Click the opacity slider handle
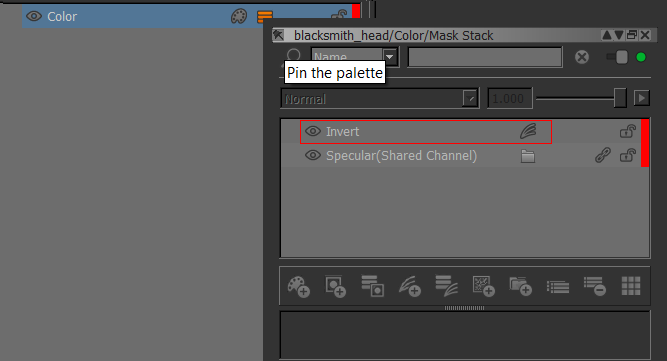The image size is (667, 361). pos(620,98)
